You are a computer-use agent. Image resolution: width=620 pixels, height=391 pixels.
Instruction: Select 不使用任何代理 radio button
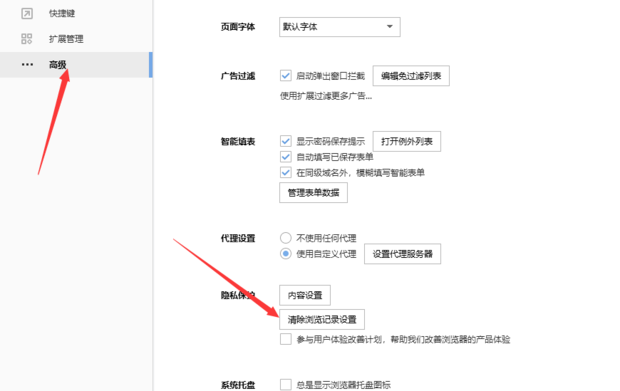click(x=285, y=238)
